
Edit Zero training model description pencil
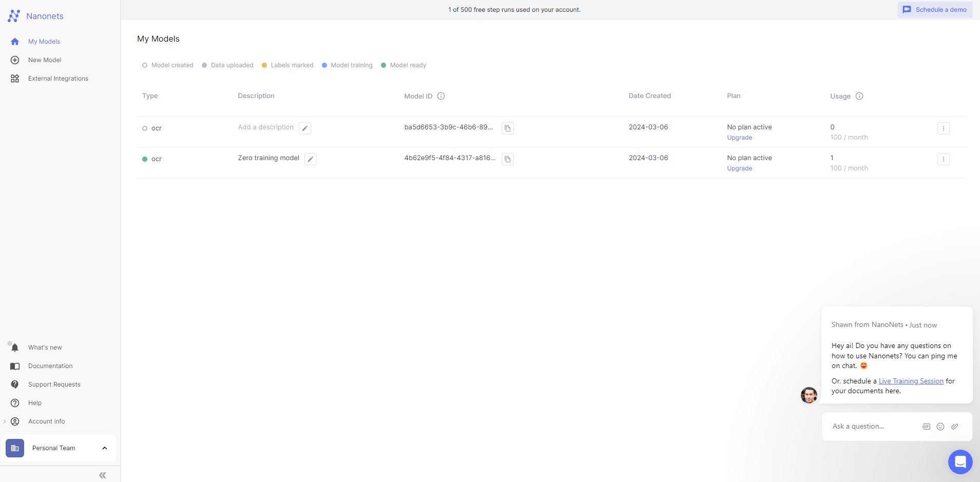click(x=311, y=159)
